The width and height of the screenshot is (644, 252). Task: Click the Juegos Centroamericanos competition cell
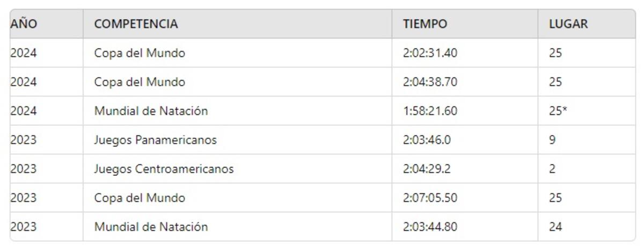(x=164, y=169)
